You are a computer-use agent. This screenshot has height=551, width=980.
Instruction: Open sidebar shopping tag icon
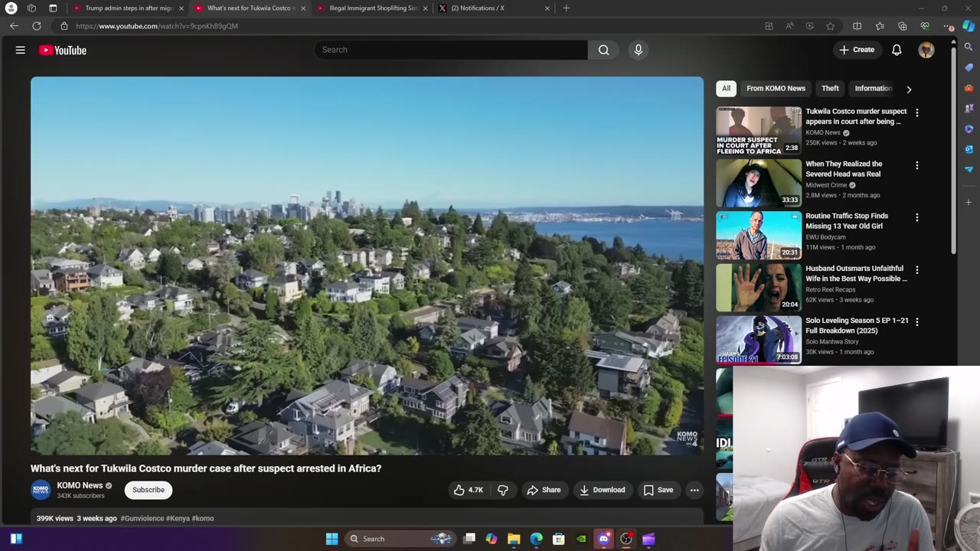tap(969, 67)
